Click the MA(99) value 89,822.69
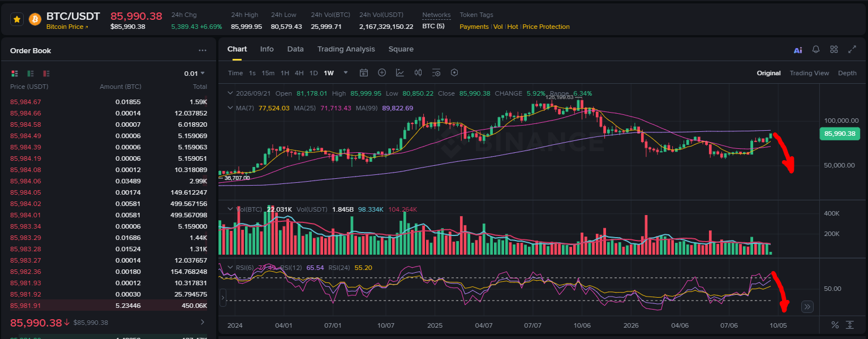 click(x=398, y=108)
